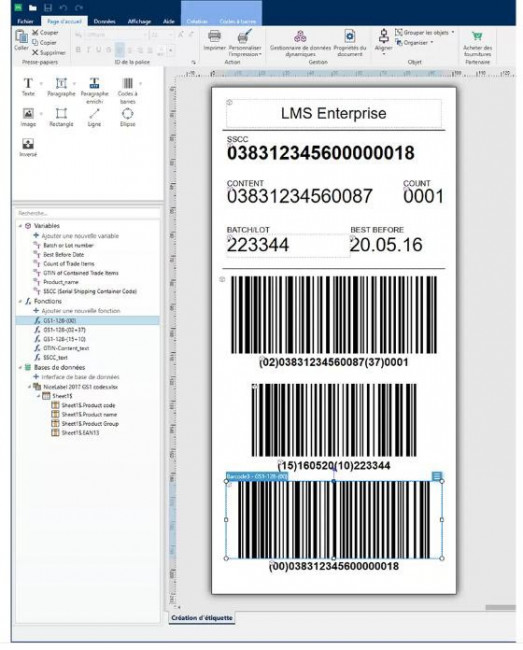This screenshot has width=523, height=650.
Task: Switch to the Données ribbon tab
Action: [x=104, y=21]
